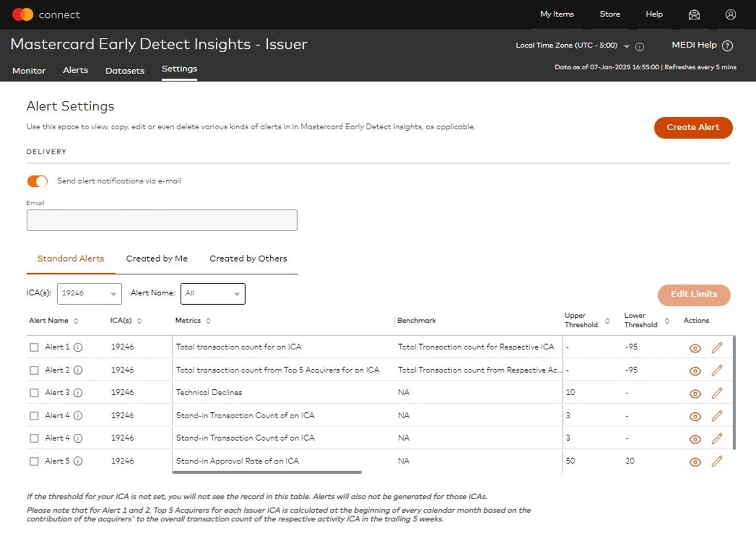Viewport: 756px width, 551px height.
Task: Go to the Monitor tab
Action: point(29,71)
